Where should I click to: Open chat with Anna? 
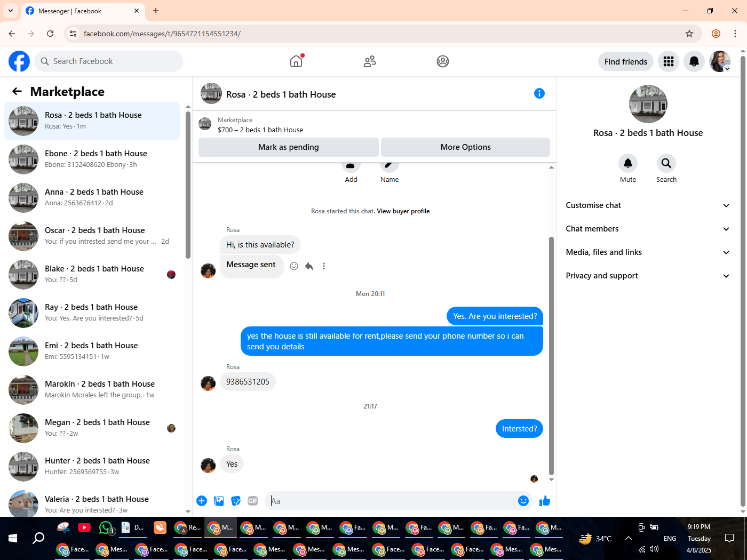(92, 197)
